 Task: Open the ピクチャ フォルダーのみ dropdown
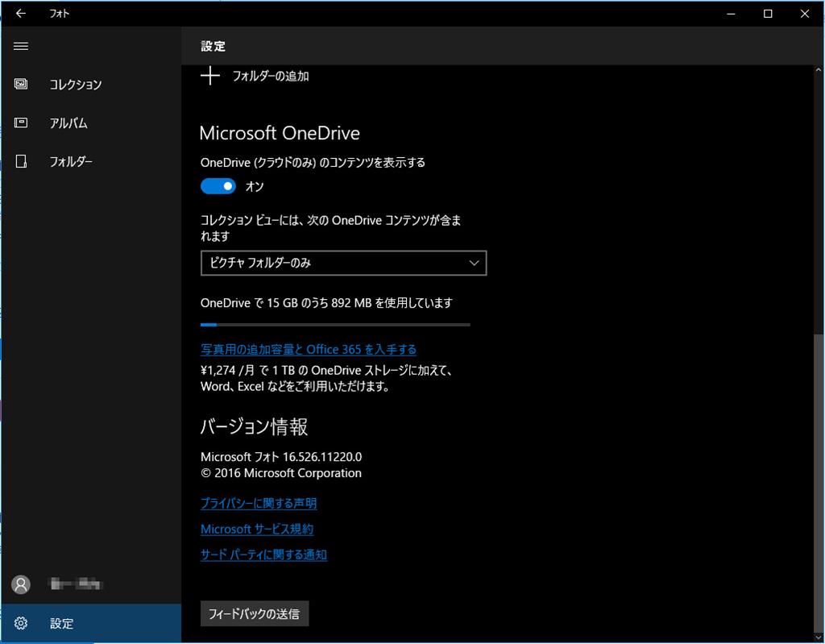(x=343, y=263)
